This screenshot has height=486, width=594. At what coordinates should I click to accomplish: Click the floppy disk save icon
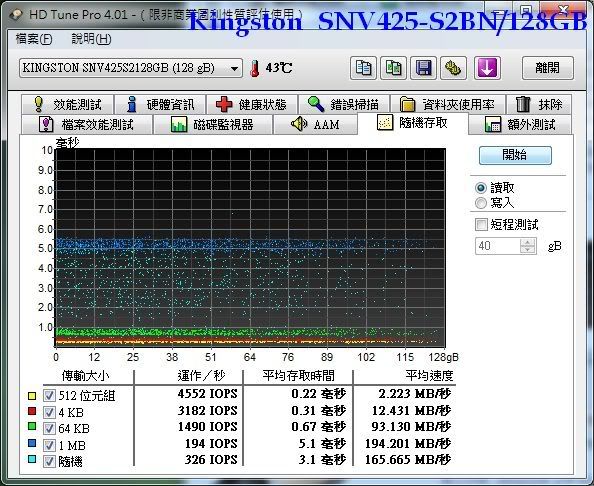pyautogui.click(x=423, y=68)
